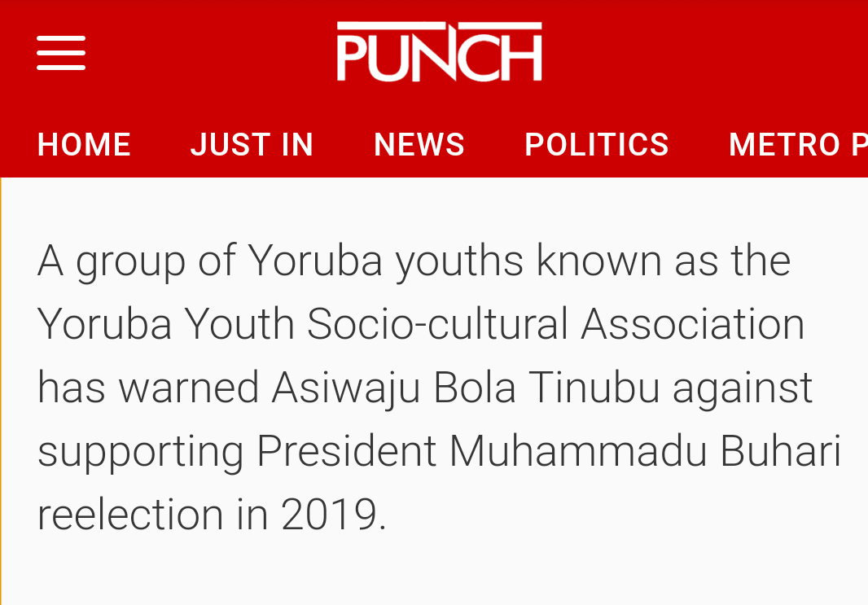Click the word "supporting" in the article
Image resolution: width=868 pixels, height=605 pixels.
(x=140, y=453)
